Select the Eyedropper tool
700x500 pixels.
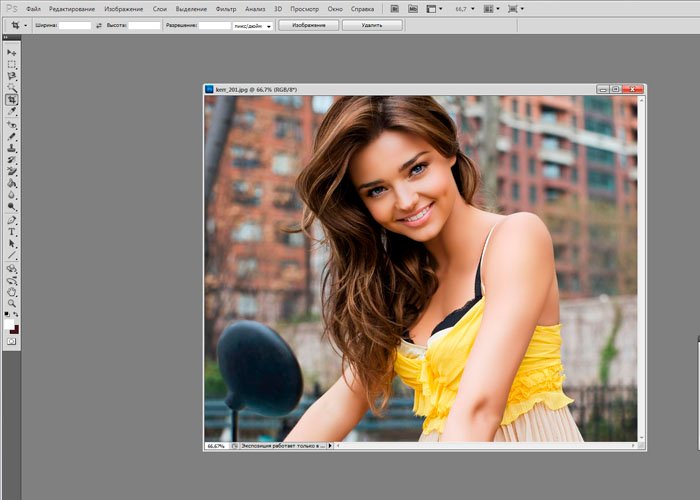(12, 111)
